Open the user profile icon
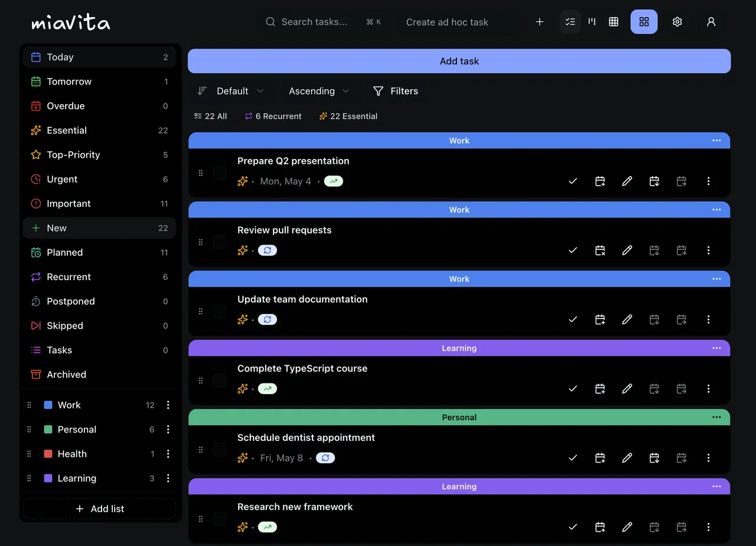The width and height of the screenshot is (756, 546). [x=711, y=22]
